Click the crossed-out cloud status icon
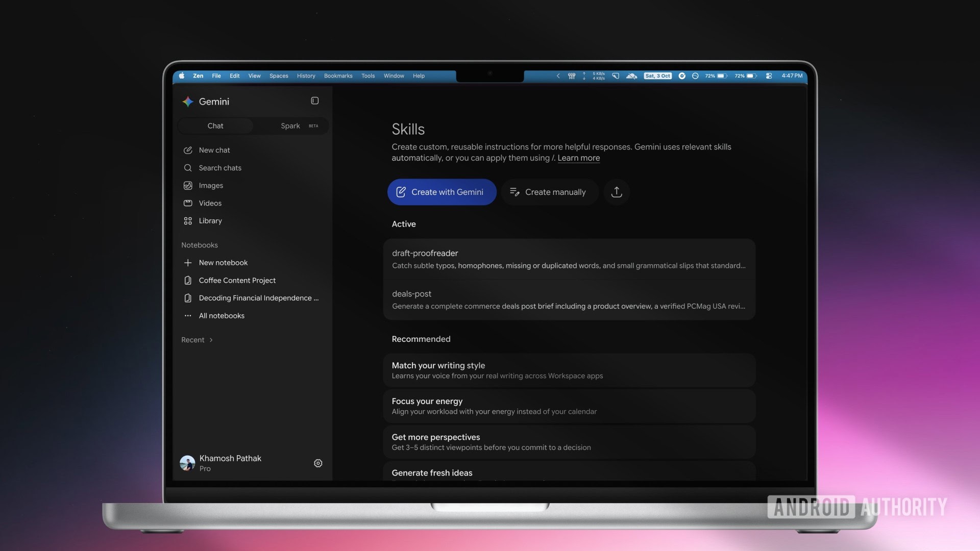The image size is (980, 551). pos(631,76)
